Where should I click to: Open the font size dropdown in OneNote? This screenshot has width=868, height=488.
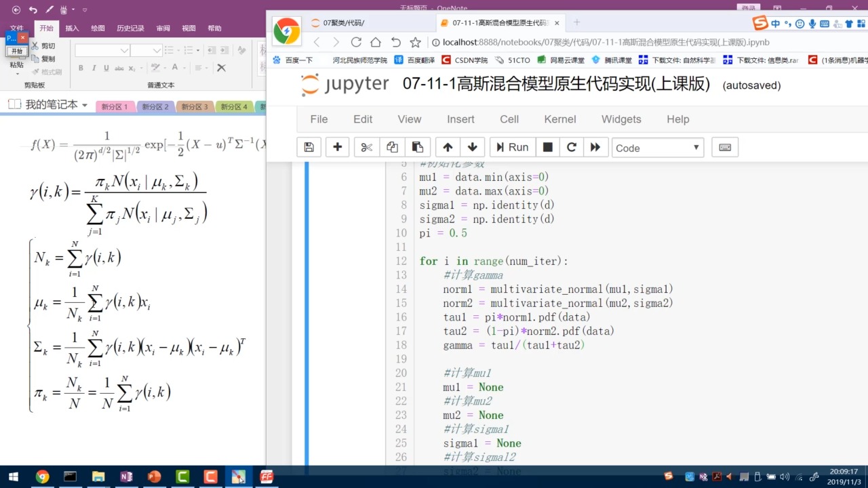pyautogui.click(x=157, y=50)
